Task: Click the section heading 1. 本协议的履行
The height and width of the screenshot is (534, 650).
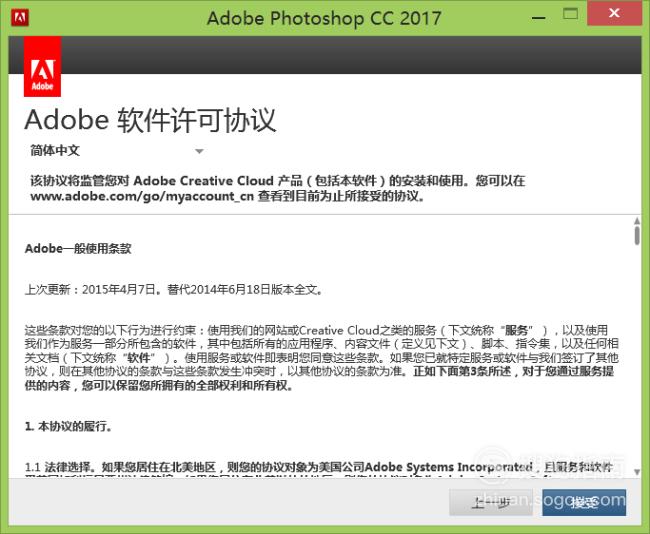Action: tap(68, 426)
